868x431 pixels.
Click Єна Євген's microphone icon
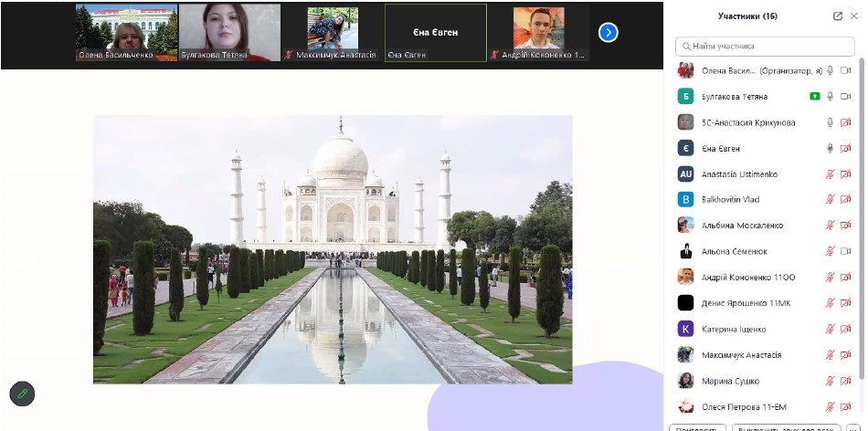(830, 148)
